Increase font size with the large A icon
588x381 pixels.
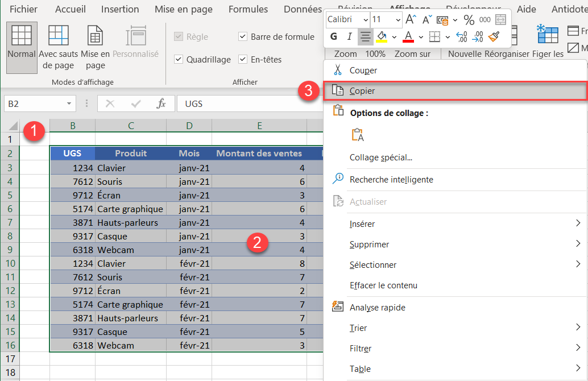coord(411,19)
